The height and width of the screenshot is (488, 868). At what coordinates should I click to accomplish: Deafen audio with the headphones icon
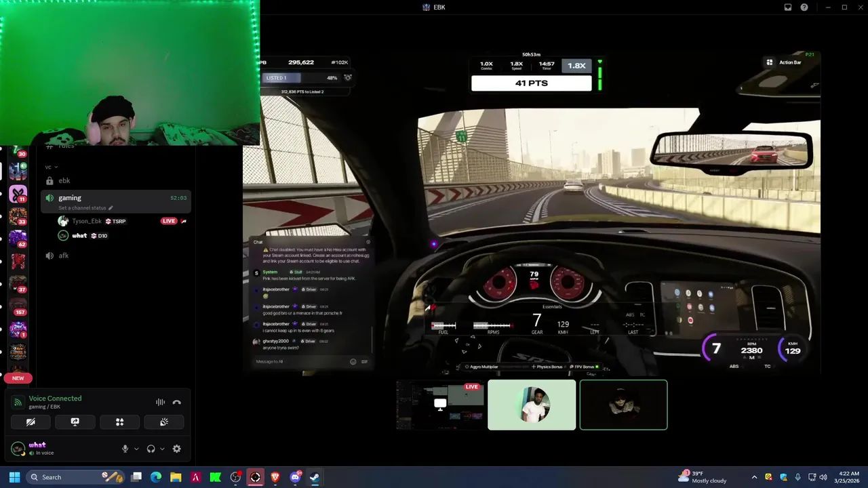[x=151, y=449]
